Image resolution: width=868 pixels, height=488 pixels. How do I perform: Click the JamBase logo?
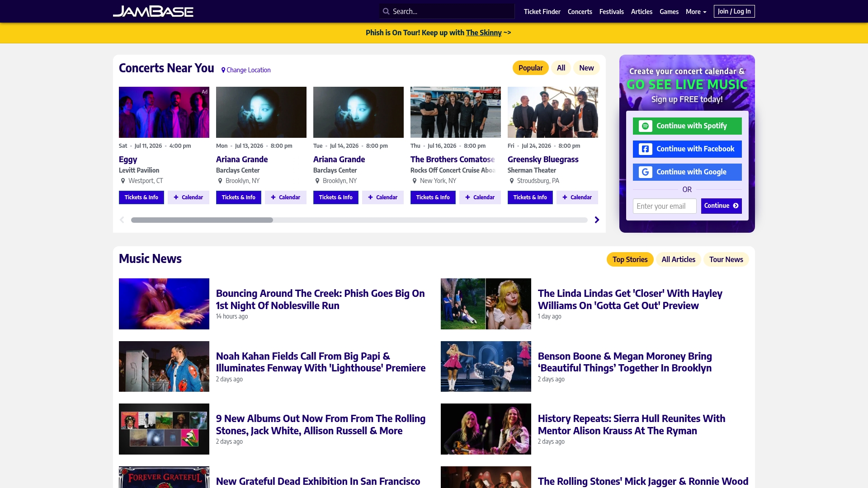tap(153, 11)
